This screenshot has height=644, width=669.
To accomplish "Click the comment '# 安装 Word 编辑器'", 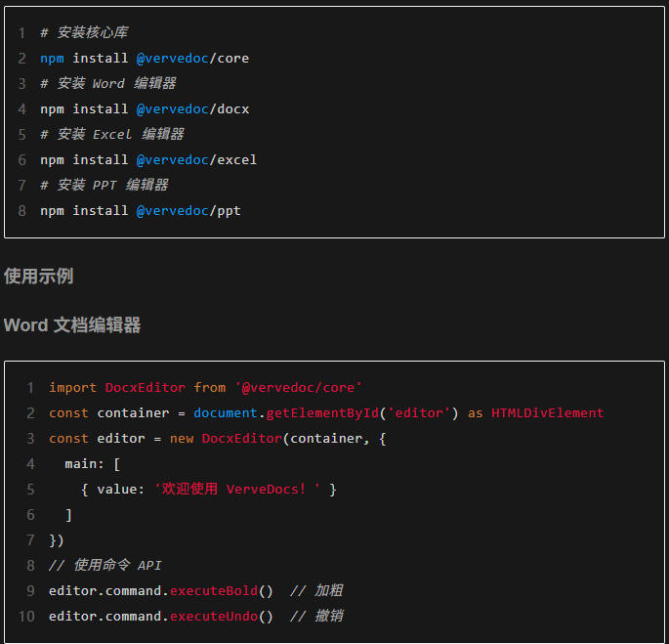I will 108,83.
